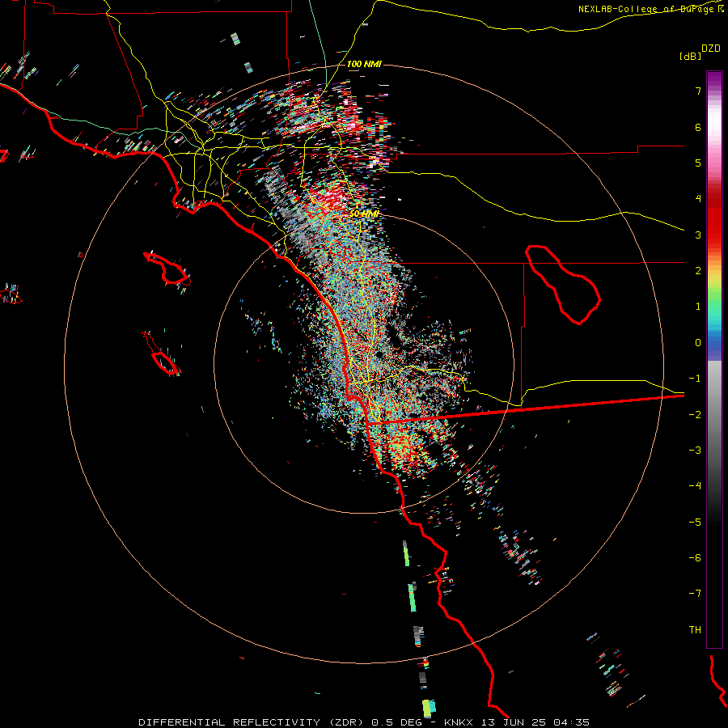Image resolution: width=728 pixels, height=728 pixels.
Task: Click the 1 value on the color scale
Action: [698, 307]
